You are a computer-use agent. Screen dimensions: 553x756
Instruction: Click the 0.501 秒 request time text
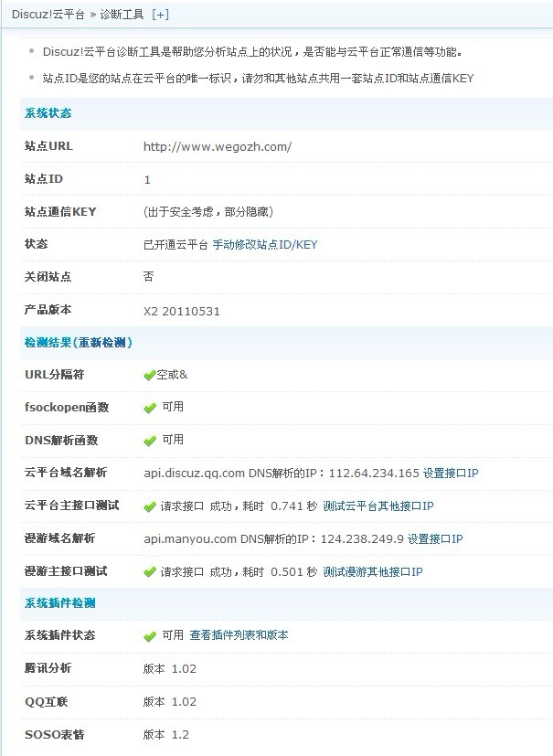click(294, 572)
